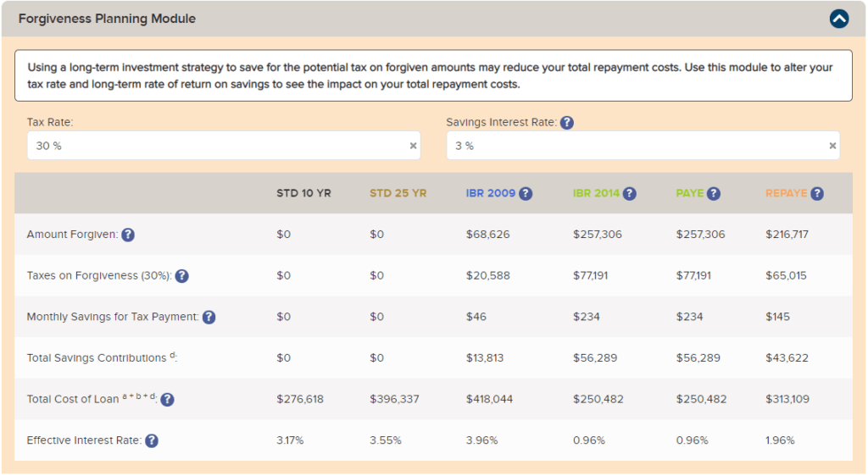Open help for IBR 2014 column
This screenshot has width=868, height=476.
click(x=629, y=194)
